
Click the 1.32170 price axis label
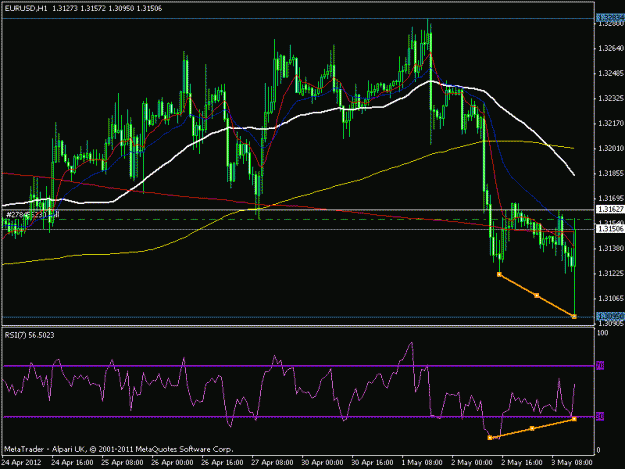point(611,124)
